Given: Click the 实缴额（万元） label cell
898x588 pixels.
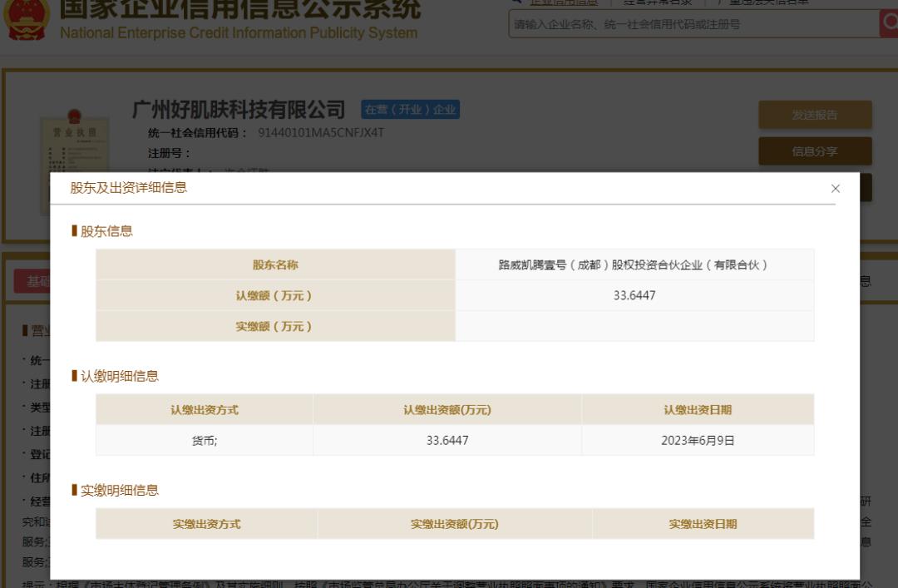Looking at the screenshot, I should (275, 326).
